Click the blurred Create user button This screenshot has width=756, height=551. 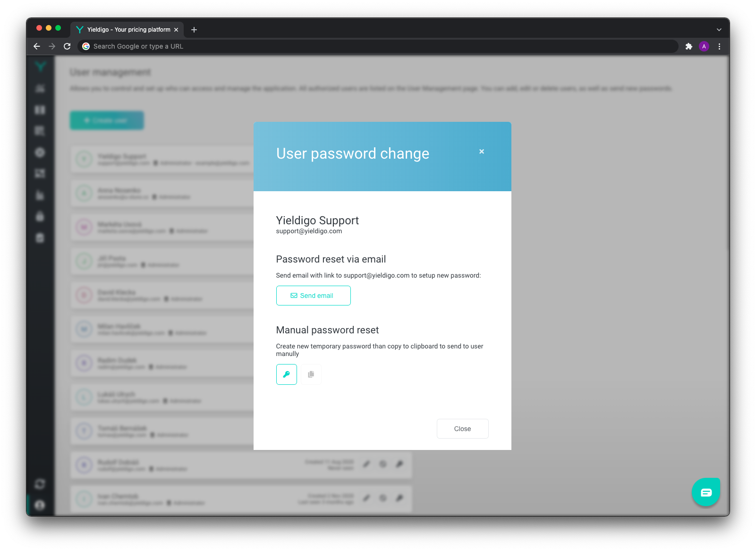pyautogui.click(x=107, y=120)
